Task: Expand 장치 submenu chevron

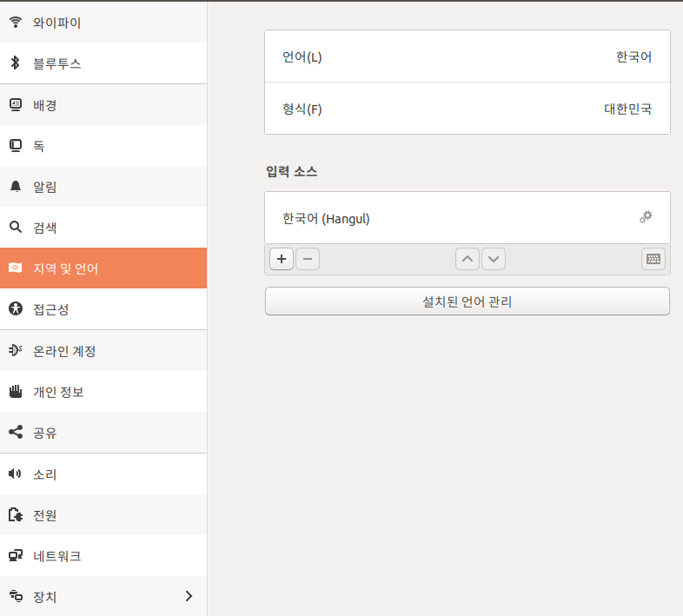Action: click(x=189, y=596)
